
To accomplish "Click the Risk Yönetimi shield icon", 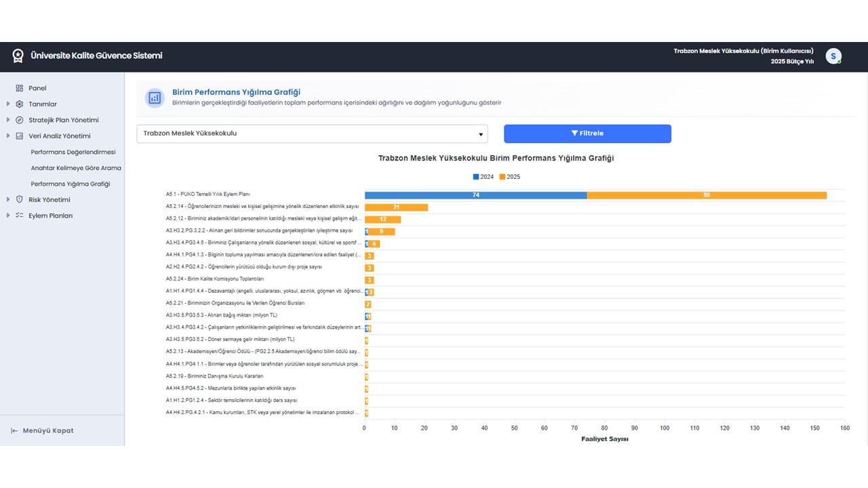I will pos(19,200).
